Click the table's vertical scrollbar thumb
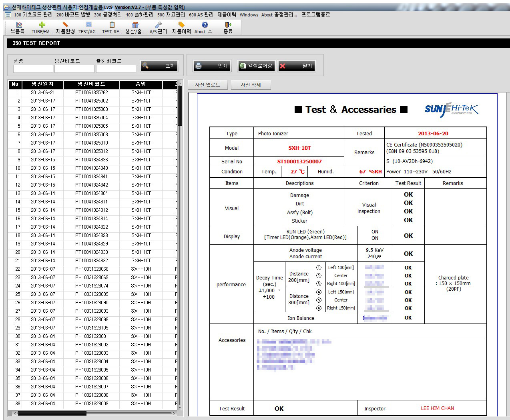 [x=180, y=106]
